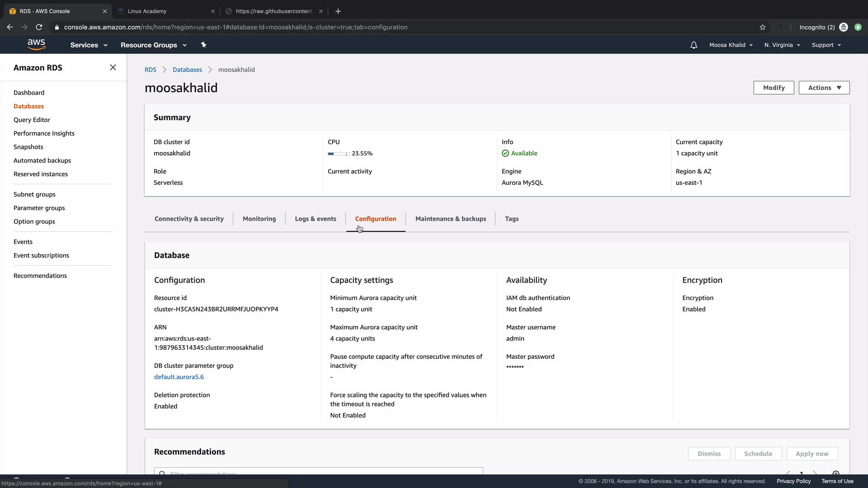868x488 pixels.
Task: Click the AWS logo home icon
Action: [x=36, y=44]
